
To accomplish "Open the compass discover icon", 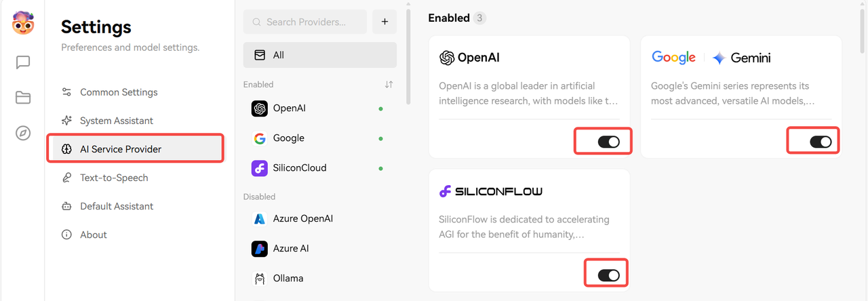I will [23, 133].
